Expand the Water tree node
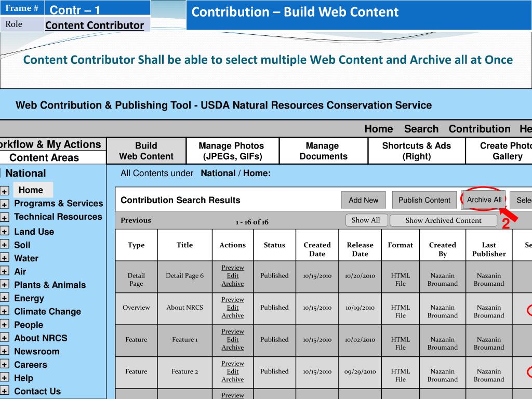The image size is (532, 399). (4, 258)
